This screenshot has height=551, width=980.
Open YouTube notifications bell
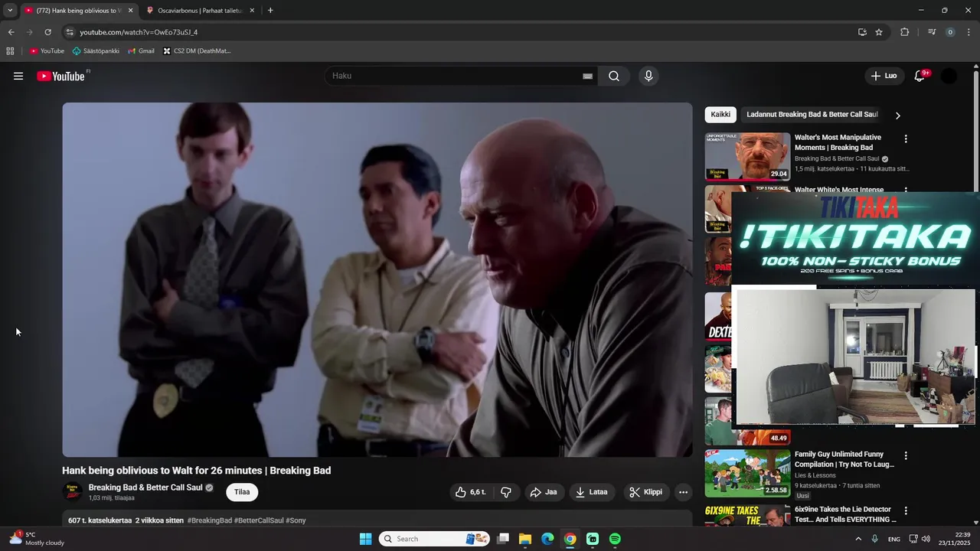pos(920,76)
